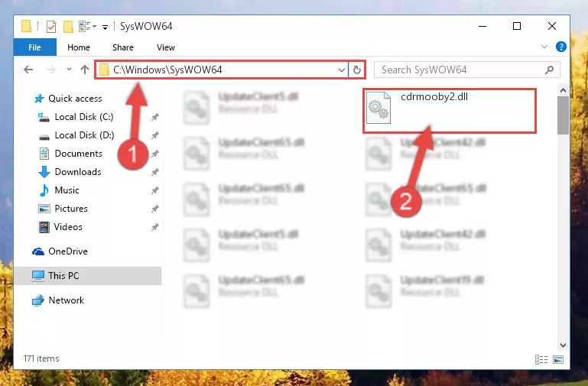Click the pin icon next to Videos
588x386 pixels.
[x=154, y=227]
